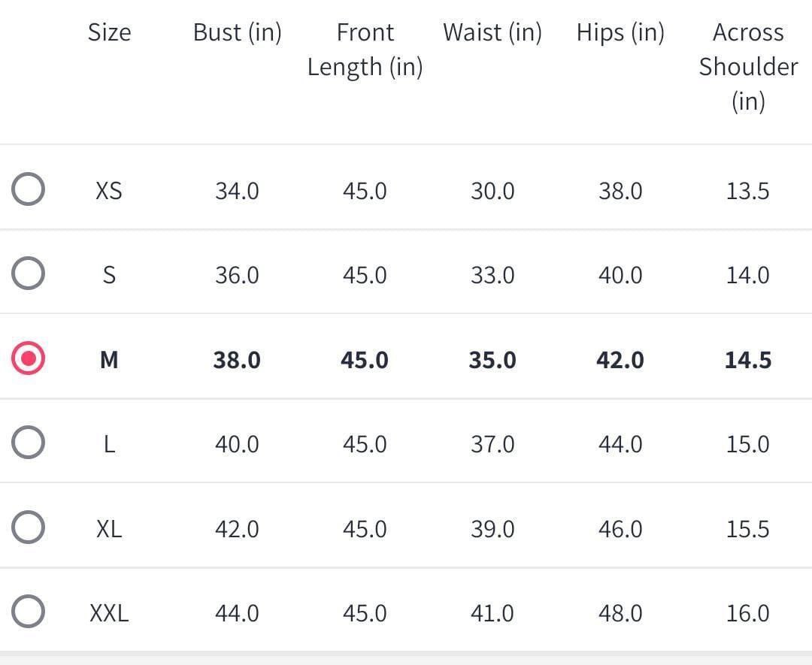Click the bold M size label
This screenshot has width=812, height=665.
[x=109, y=360]
